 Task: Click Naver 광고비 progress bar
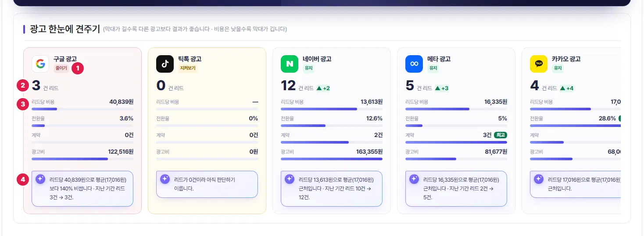pyautogui.click(x=332, y=159)
